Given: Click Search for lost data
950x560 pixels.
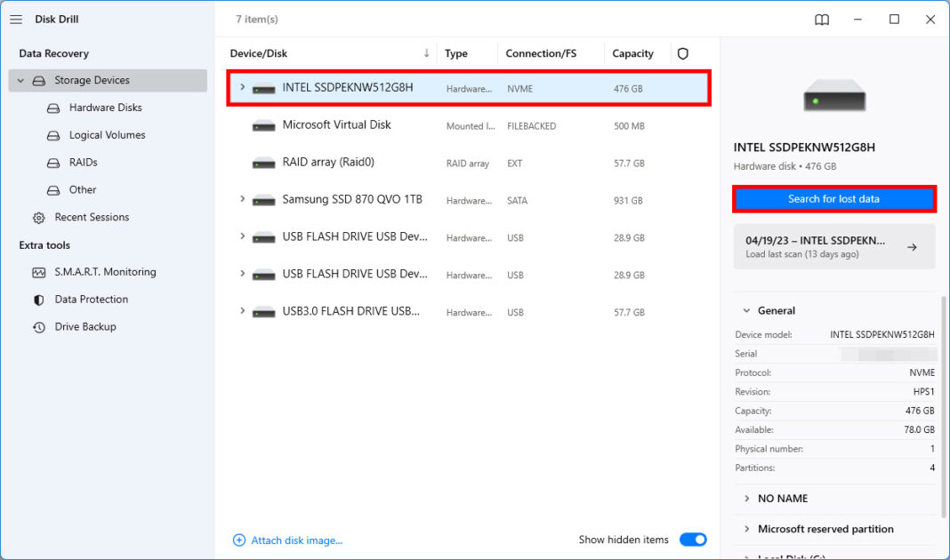Looking at the screenshot, I should pos(833,199).
